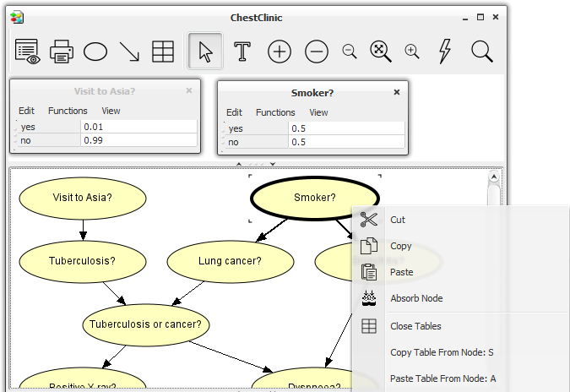Click the Visit to Asia? table title
The width and height of the screenshot is (570, 392).
[x=105, y=91]
